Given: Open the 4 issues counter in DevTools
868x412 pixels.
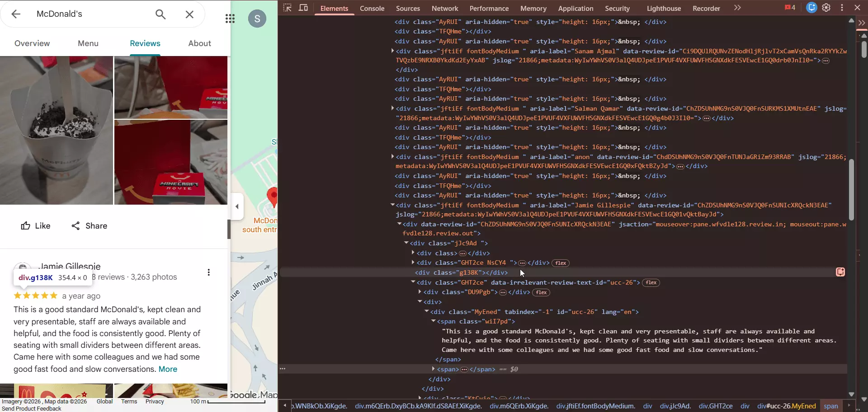Looking at the screenshot, I should 790,8.
